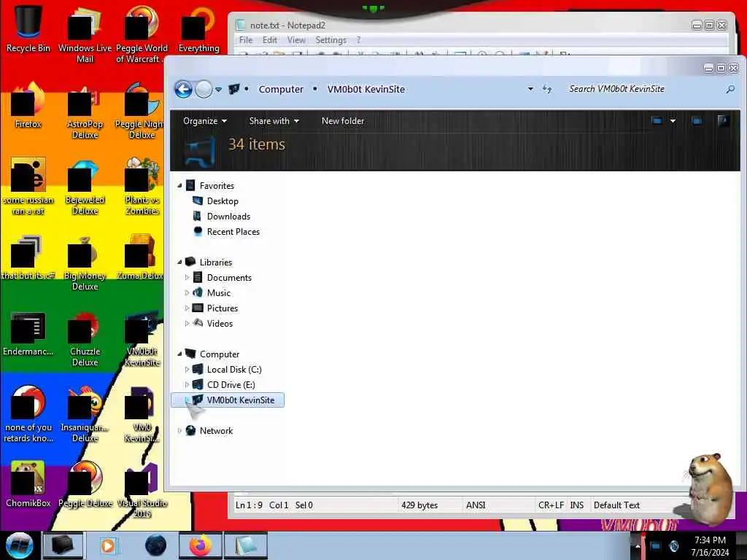Screen dimensions: 747x560
Task: Click the refresh icon beside the address bar
Action: coord(547,89)
